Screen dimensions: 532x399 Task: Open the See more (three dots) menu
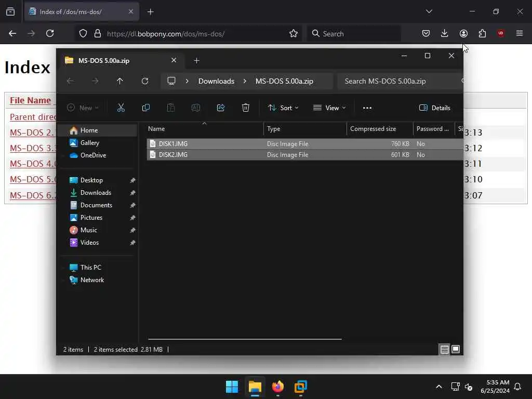click(x=367, y=108)
